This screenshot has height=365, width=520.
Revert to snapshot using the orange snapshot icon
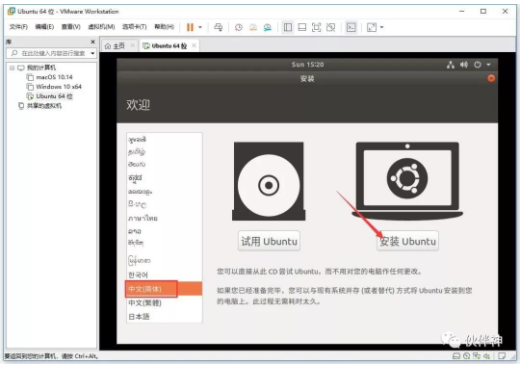[253, 27]
